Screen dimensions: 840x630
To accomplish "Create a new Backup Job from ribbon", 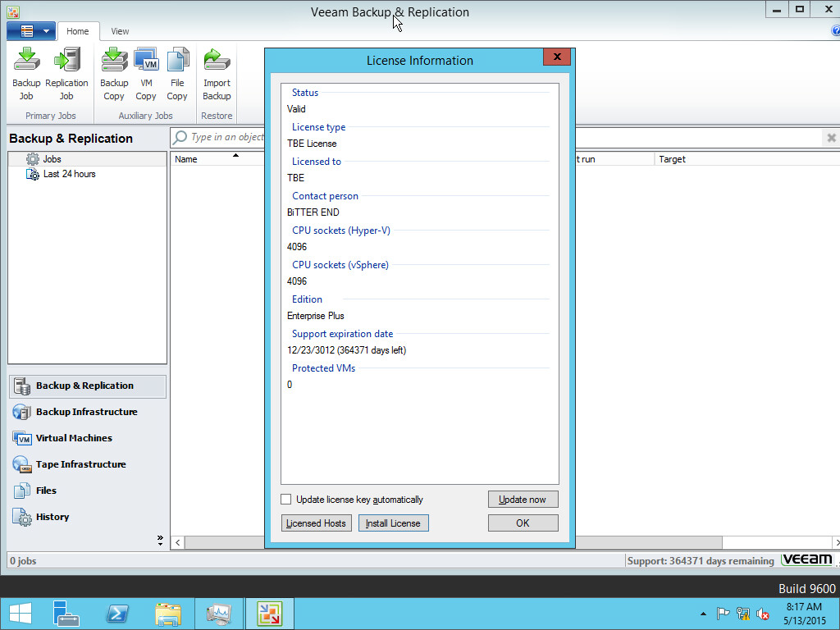I will pos(26,74).
